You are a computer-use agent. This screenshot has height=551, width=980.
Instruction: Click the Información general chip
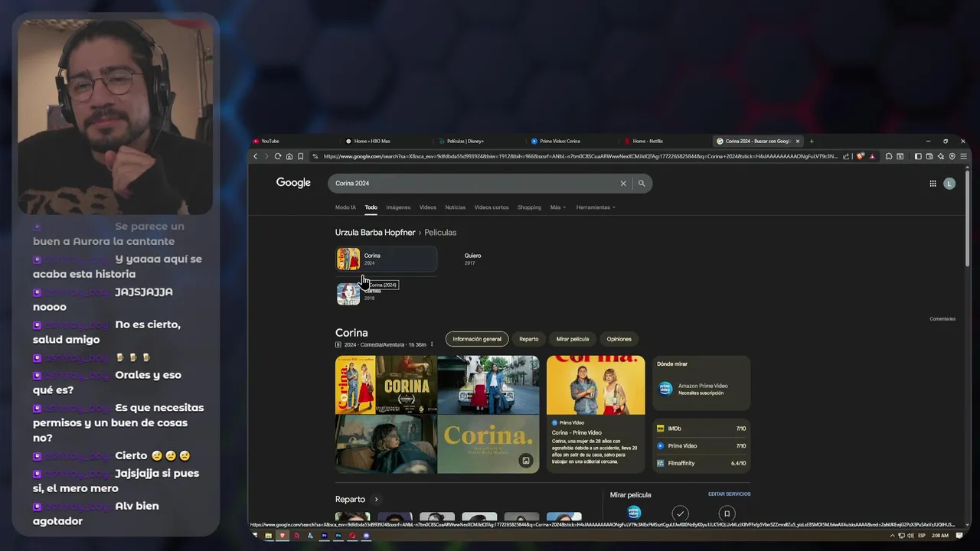coord(477,339)
